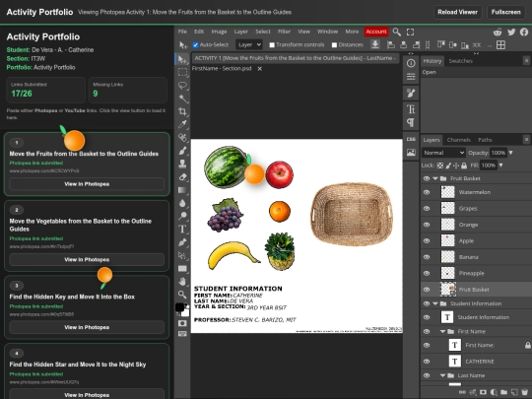Select the Hand tool

[x=182, y=281]
